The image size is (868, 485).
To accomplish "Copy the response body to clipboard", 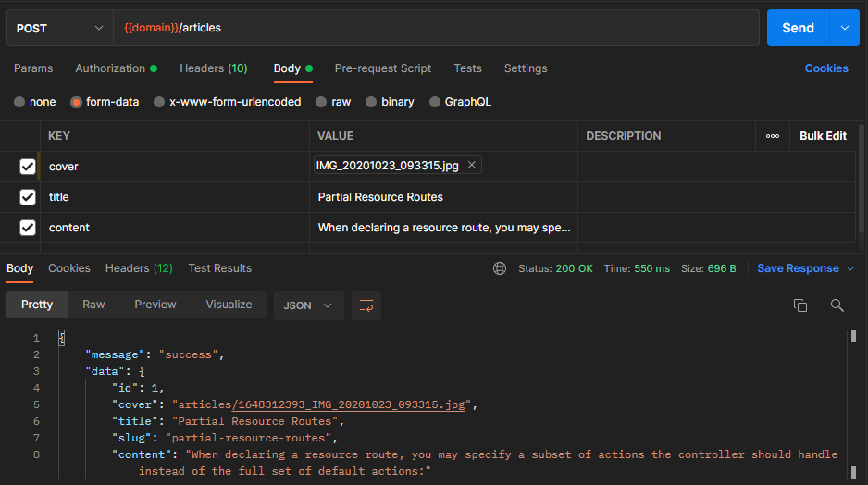I will coord(800,305).
